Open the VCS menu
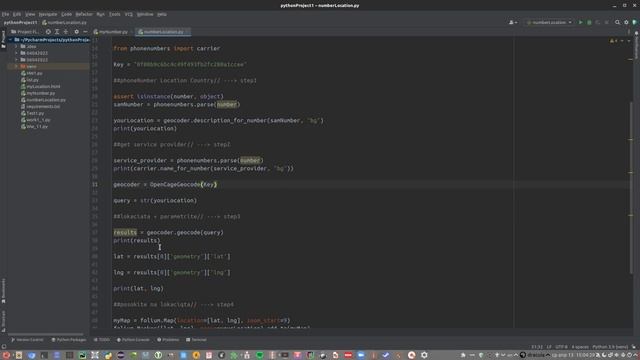Viewport: 640px width, 360px height. 129,14
